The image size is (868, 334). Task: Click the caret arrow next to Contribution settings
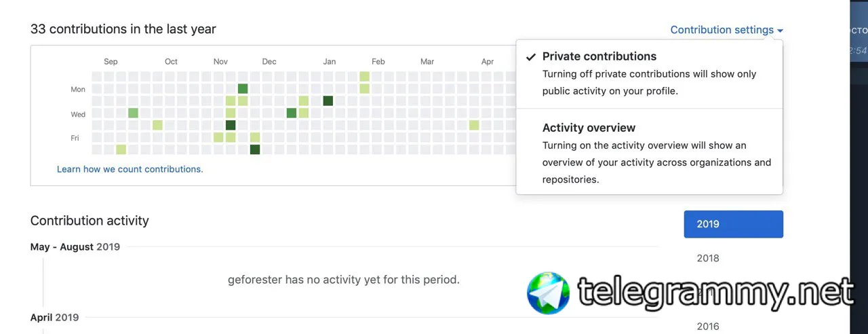[781, 31]
